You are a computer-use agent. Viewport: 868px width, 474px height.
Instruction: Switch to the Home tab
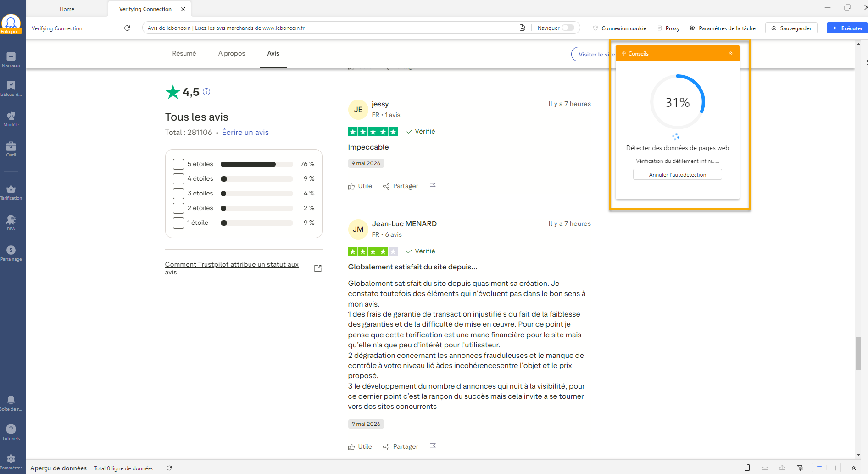(x=67, y=9)
